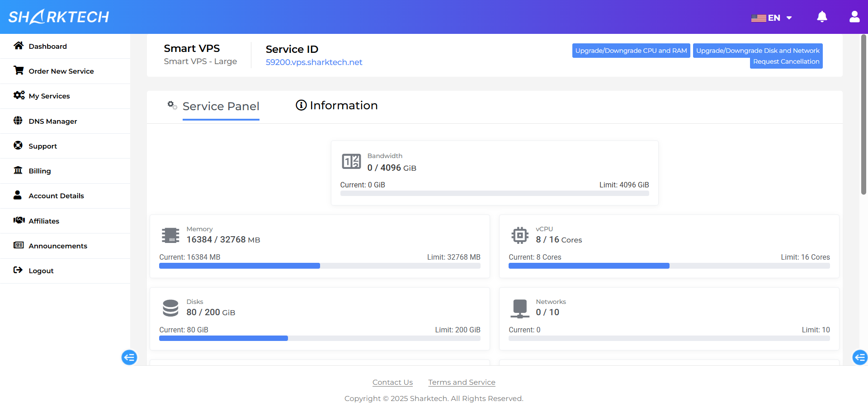Click right-edge blue arrow toggle button

(860, 357)
